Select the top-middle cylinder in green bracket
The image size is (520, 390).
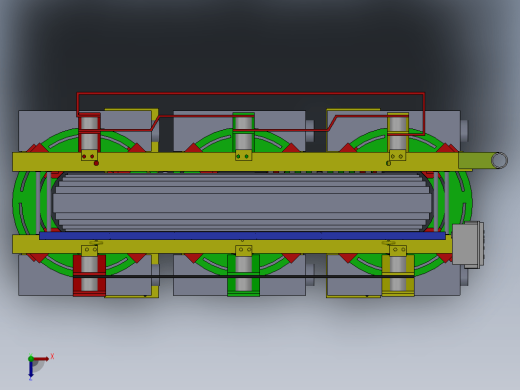[243, 133]
